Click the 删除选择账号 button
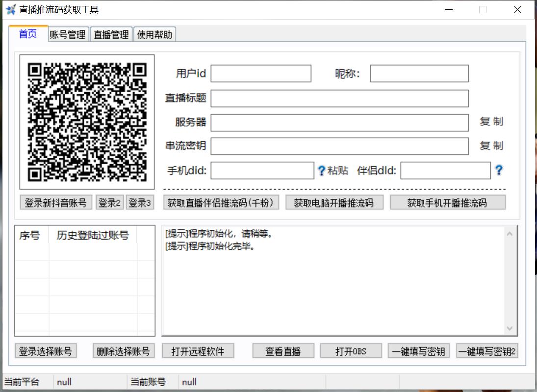The image size is (537, 392). [124, 351]
